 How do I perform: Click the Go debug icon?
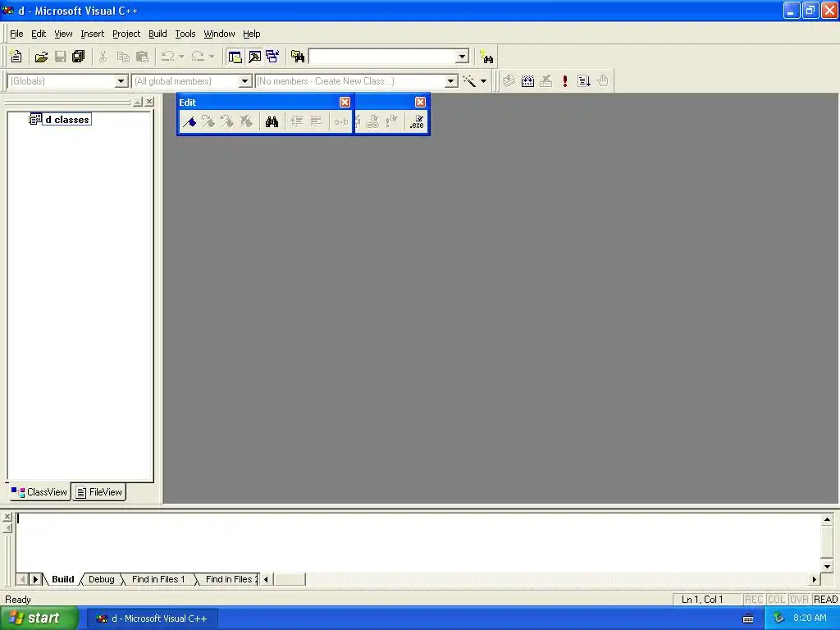584,81
